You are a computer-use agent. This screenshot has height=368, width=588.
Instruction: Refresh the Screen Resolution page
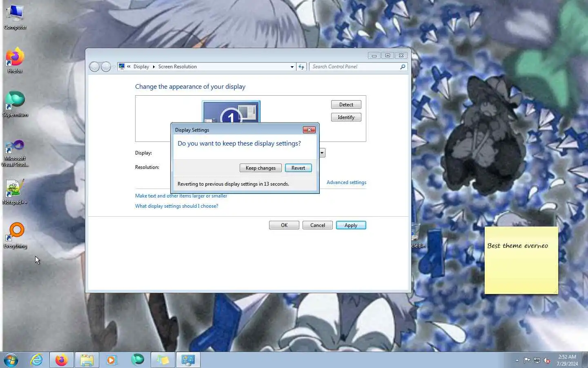pos(301,67)
